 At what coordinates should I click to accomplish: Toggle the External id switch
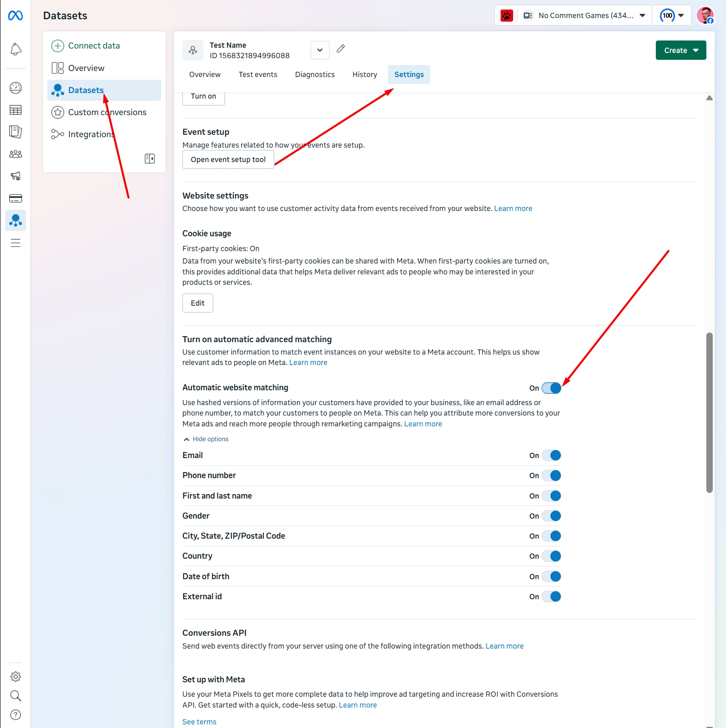pos(551,596)
